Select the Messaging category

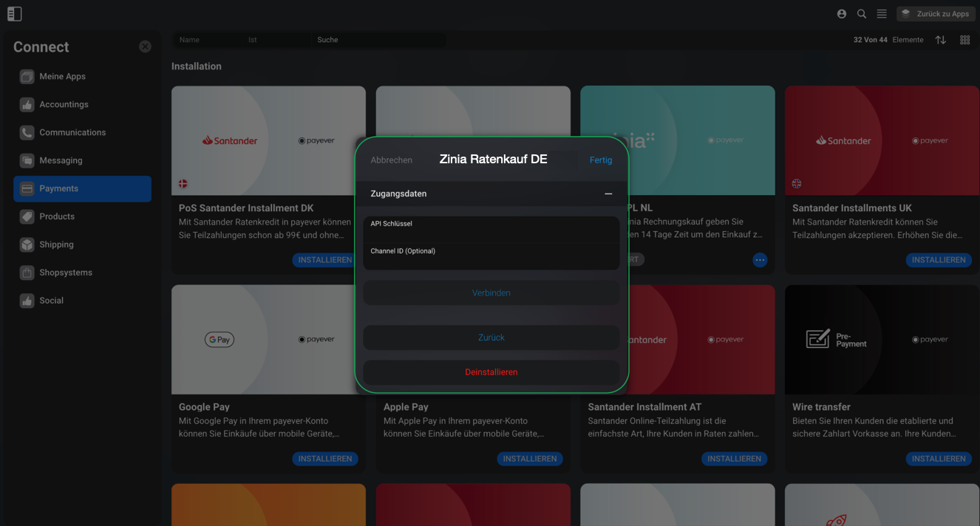(x=82, y=161)
